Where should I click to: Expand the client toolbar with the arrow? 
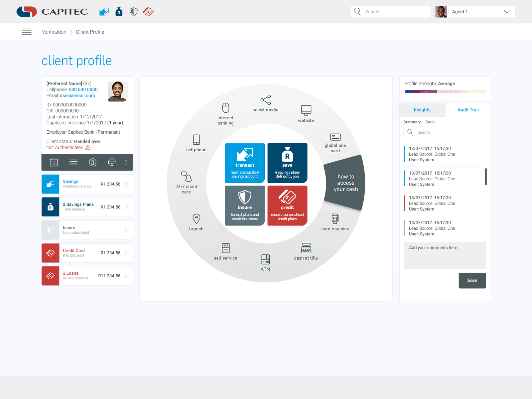tap(126, 162)
